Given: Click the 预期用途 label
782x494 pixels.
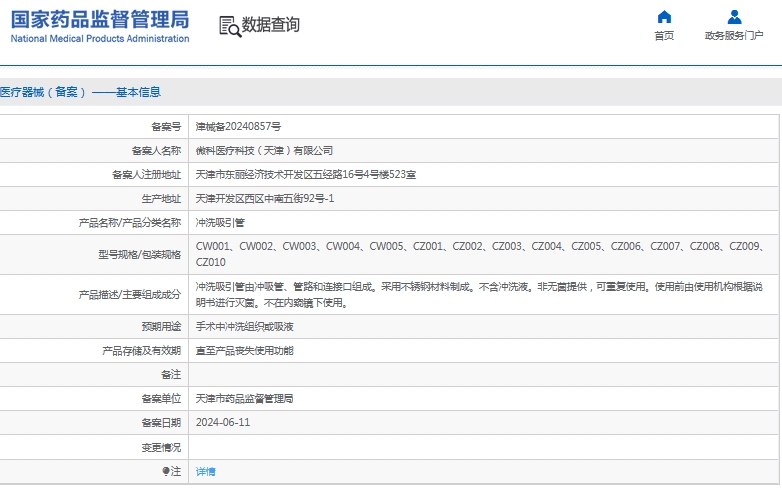Looking at the screenshot, I should coord(161,327).
